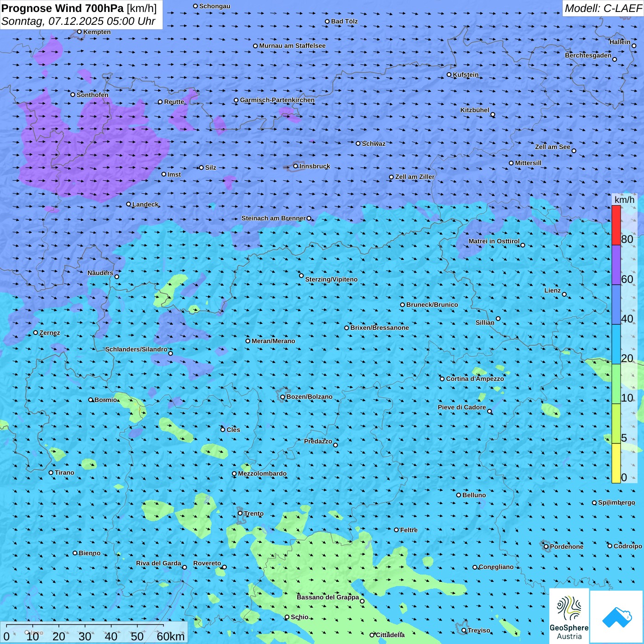Click the title 'Prognose Wind 700hPa [km/h]'
The width and height of the screenshot is (644, 644).
pos(79,8)
